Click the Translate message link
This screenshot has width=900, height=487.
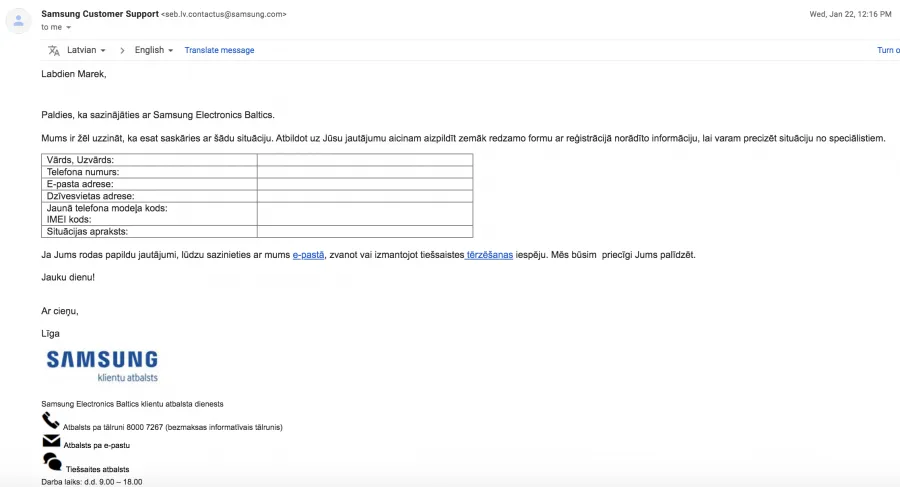click(x=219, y=50)
